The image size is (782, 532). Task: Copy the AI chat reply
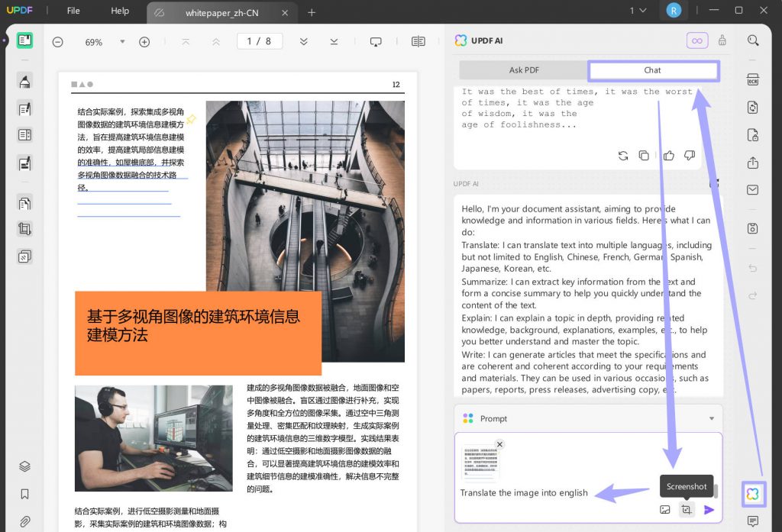tap(645, 155)
